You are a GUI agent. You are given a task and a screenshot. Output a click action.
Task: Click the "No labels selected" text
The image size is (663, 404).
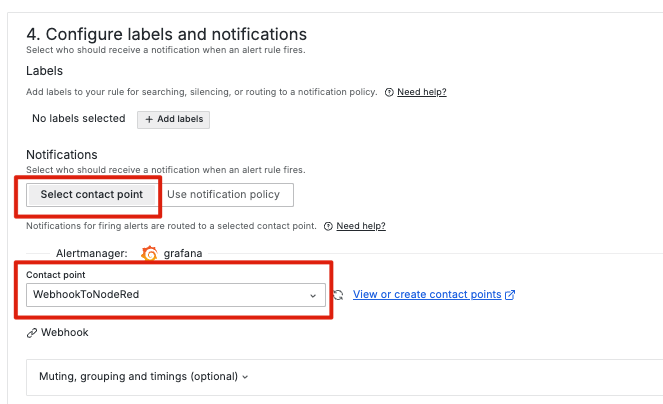(x=79, y=119)
